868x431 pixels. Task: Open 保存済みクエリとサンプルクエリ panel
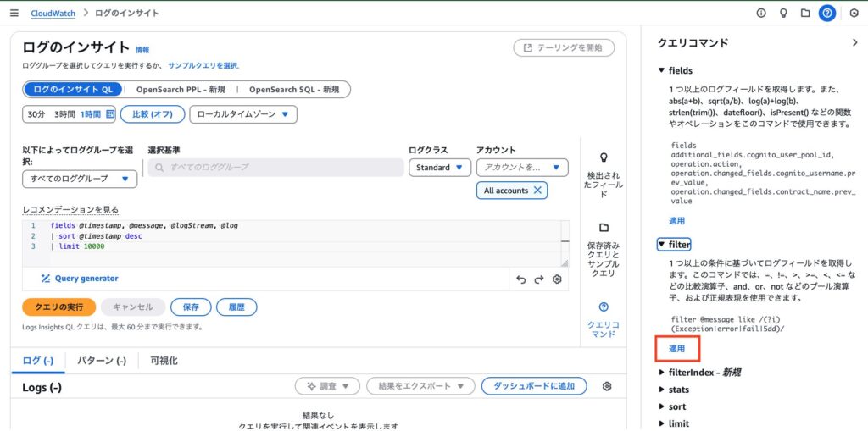604,251
